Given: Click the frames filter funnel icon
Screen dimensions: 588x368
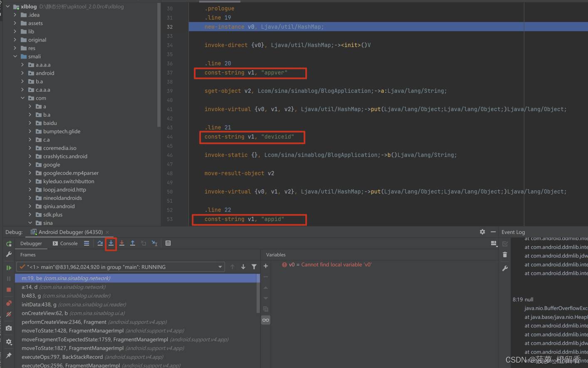Looking at the screenshot, I should point(254,267).
